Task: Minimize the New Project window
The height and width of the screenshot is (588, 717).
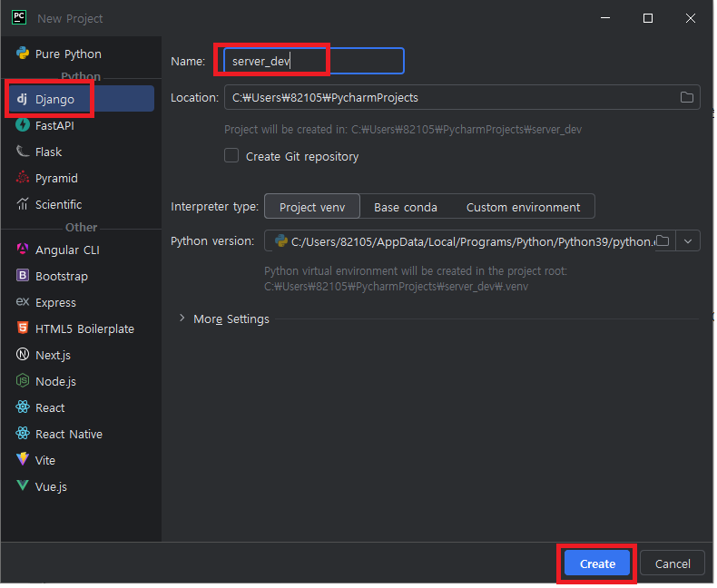Action: 607,18
